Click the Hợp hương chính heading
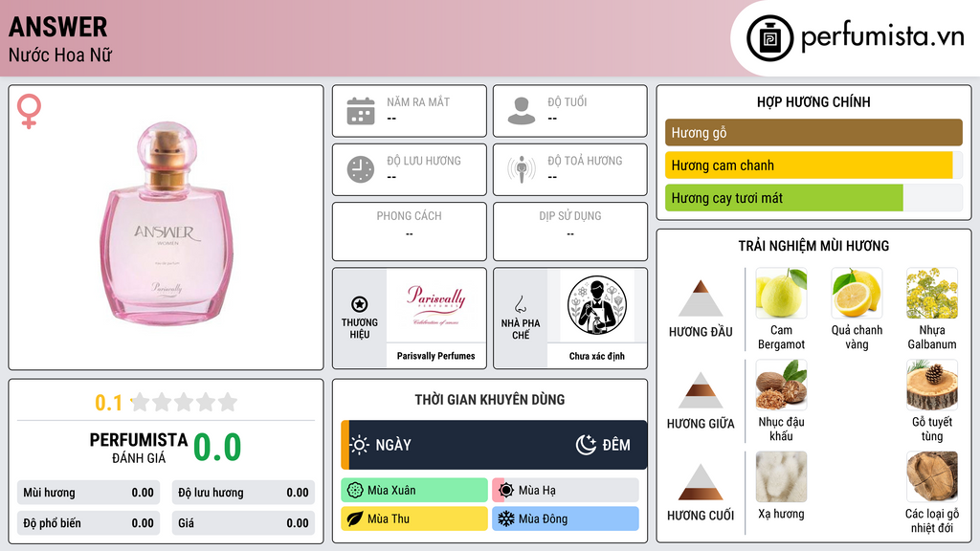 tap(813, 101)
